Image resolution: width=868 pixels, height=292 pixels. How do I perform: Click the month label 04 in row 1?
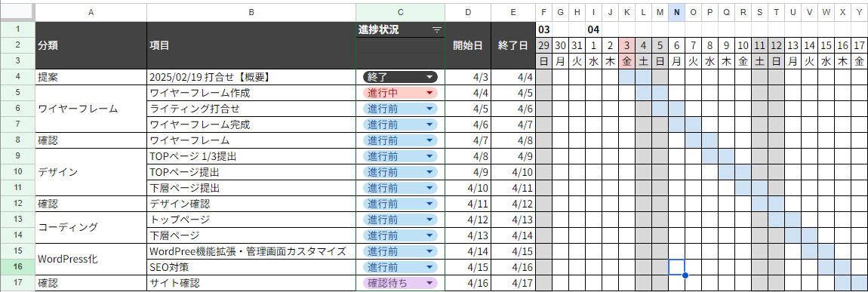(x=593, y=29)
